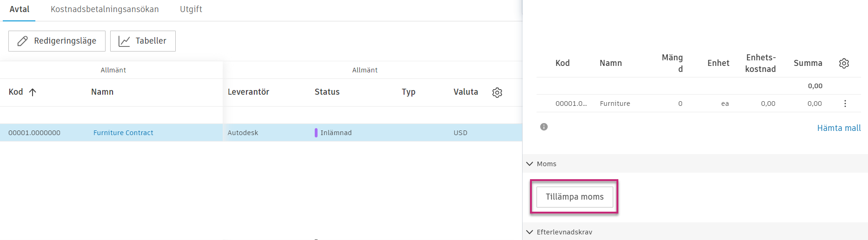
Task: Click the USD currency cell
Action: 460,133
